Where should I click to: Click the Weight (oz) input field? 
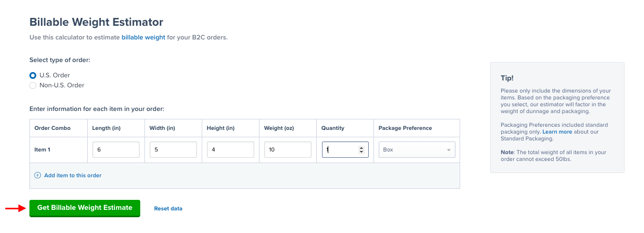(x=287, y=150)
